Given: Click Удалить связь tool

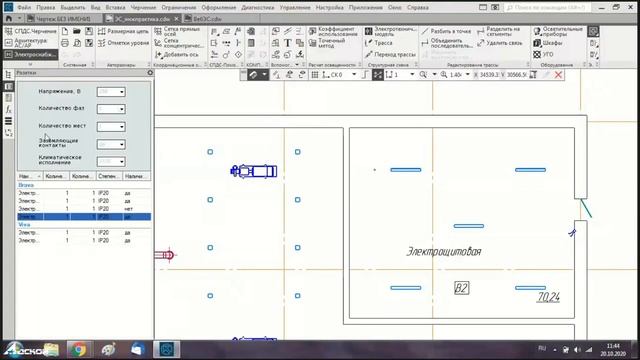Looking at the screenshot, I should (500, 43).
